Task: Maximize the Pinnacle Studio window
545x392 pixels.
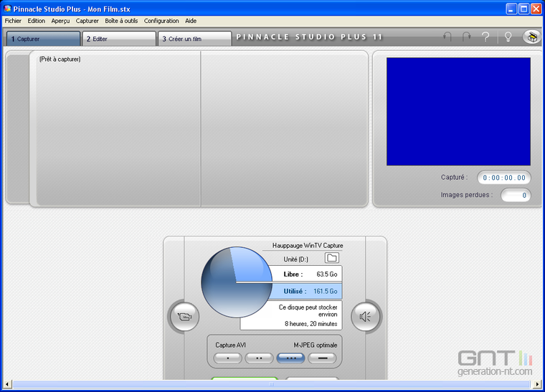Action: [523, 9]
